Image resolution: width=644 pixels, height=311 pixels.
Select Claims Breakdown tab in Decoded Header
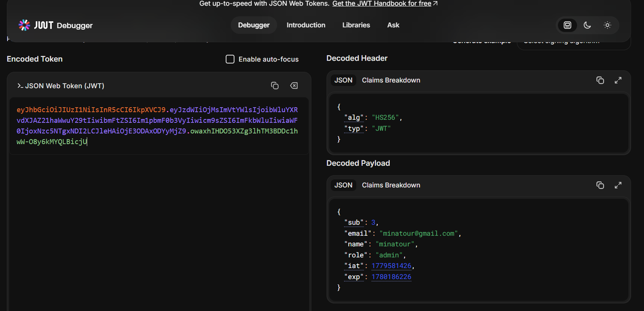391,80
